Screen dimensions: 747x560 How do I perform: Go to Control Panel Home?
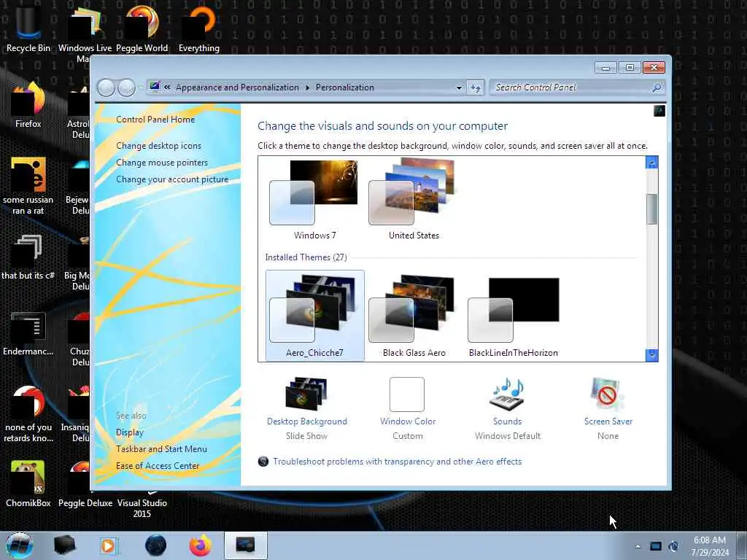[x=155, y=120]
